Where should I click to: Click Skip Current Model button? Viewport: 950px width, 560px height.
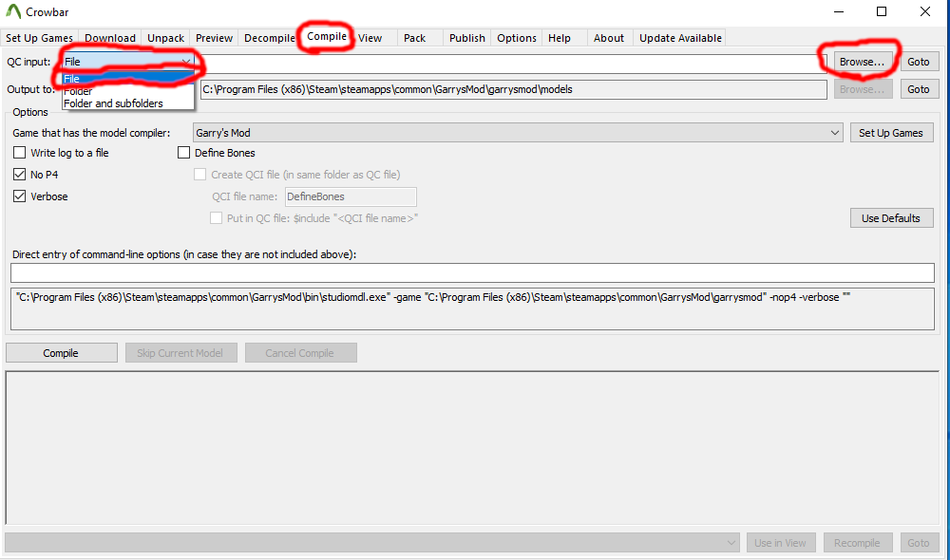[x=180, y=353]
